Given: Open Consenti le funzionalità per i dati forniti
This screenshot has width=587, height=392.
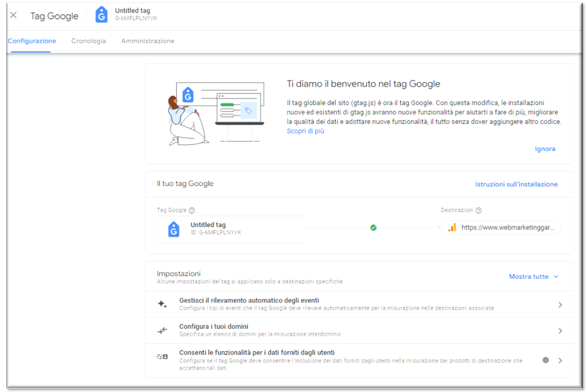Looking at the screenshot, I should pyautogui.click(x=360, y=361).
